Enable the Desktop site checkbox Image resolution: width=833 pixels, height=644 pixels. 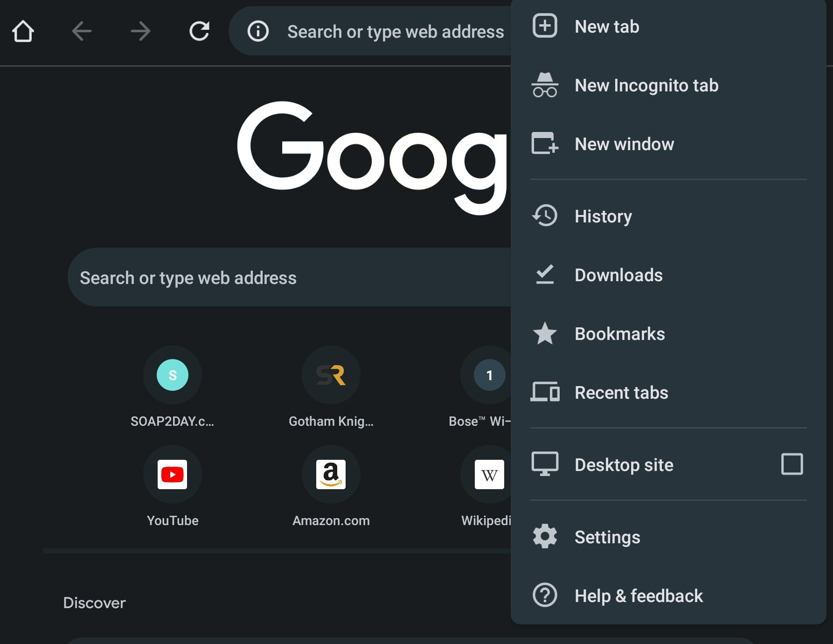[x=792, y=464]
